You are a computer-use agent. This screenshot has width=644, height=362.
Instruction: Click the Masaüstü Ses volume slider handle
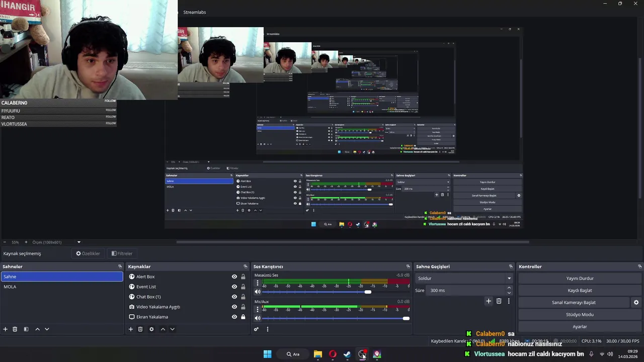[368, 292]
